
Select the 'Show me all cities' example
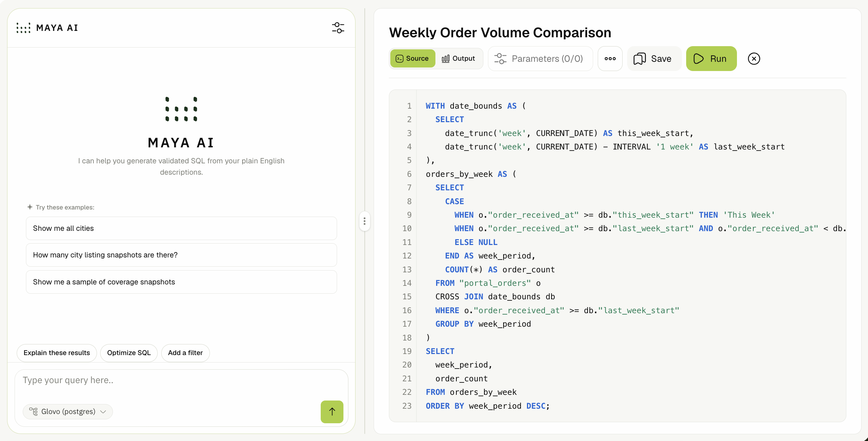click(181, 228)
